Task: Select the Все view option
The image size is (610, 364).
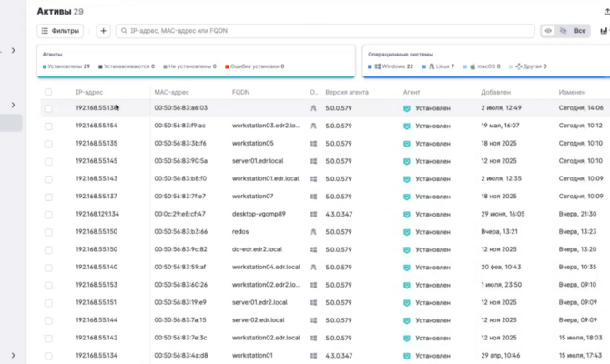Action: pos(580,31)
